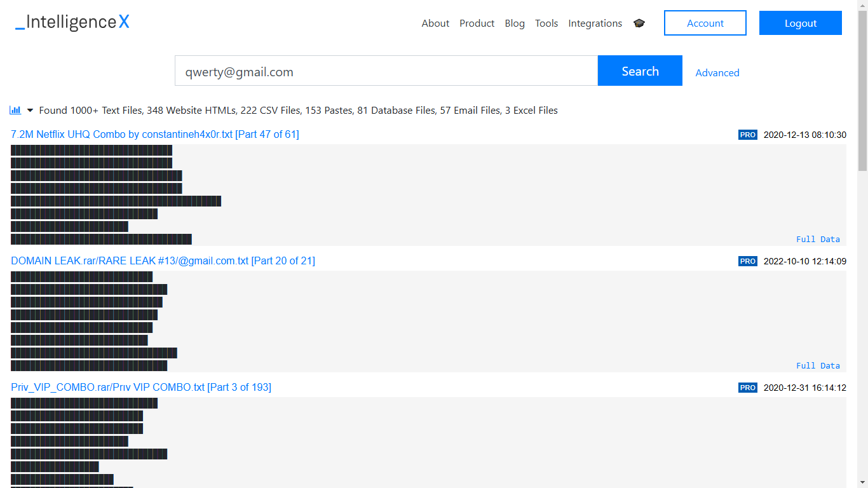Click PRO badge next to 2022-10-10 date
Screen dimensions: 868x488
click(748, 261)
